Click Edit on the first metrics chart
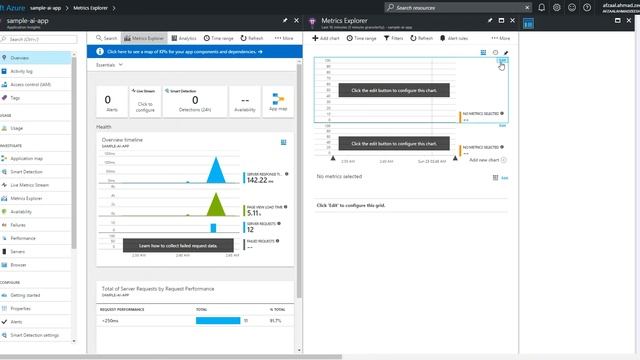Screen dimensions: 640x360 click(x=502, y=60)
